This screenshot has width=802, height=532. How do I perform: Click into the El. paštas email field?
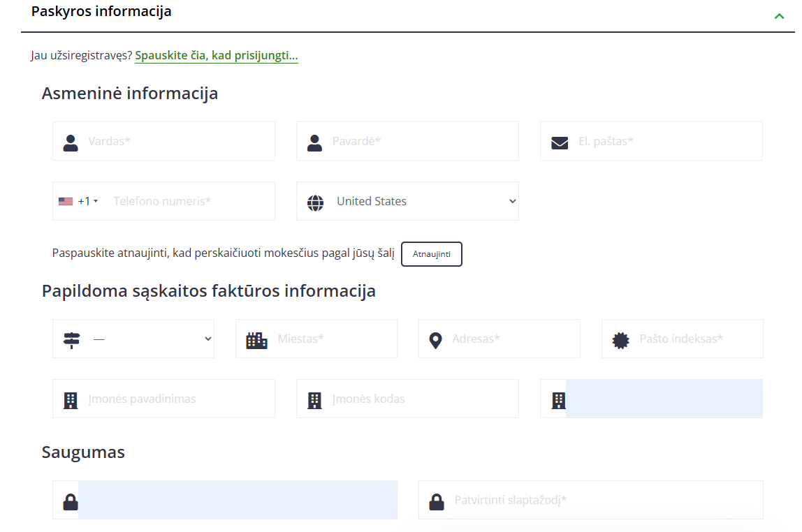(x=667, y=141)
